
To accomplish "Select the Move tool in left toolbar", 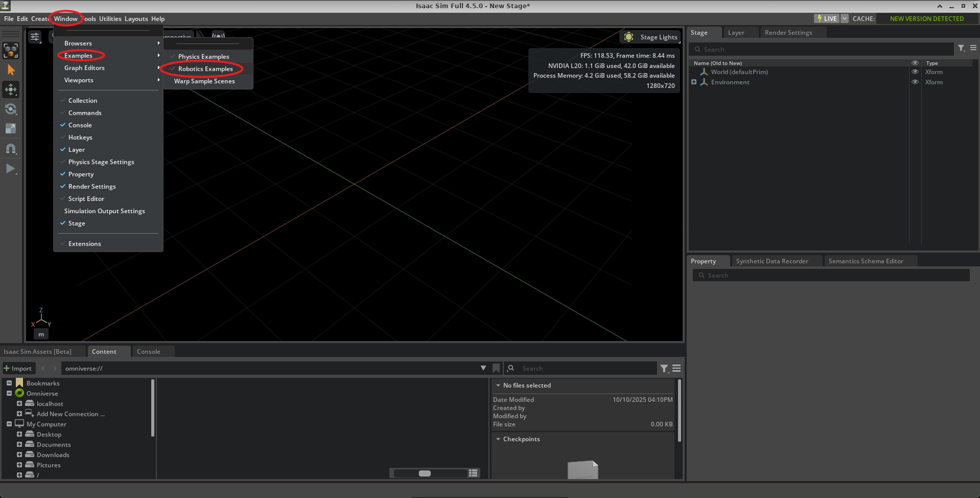I will coord(11,89).
